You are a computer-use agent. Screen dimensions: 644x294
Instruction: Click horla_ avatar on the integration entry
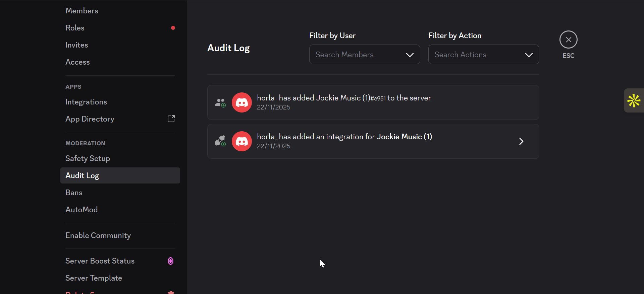click(241, 141)
